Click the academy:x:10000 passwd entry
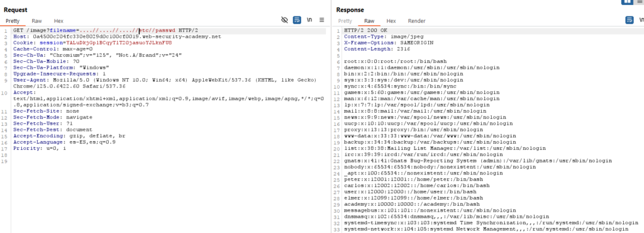 click(x=412, y=204)
